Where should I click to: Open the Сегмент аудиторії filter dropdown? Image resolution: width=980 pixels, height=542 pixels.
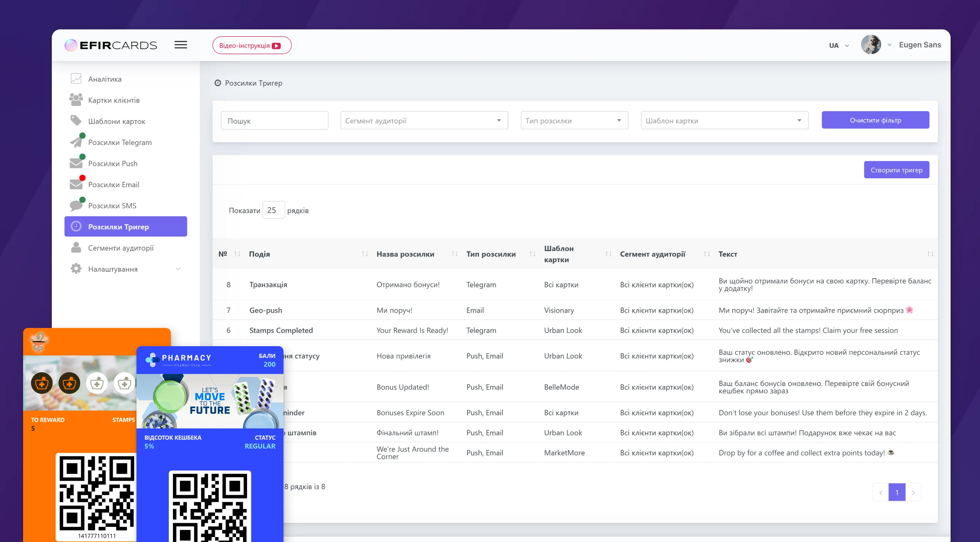click(x=424, y=121)
